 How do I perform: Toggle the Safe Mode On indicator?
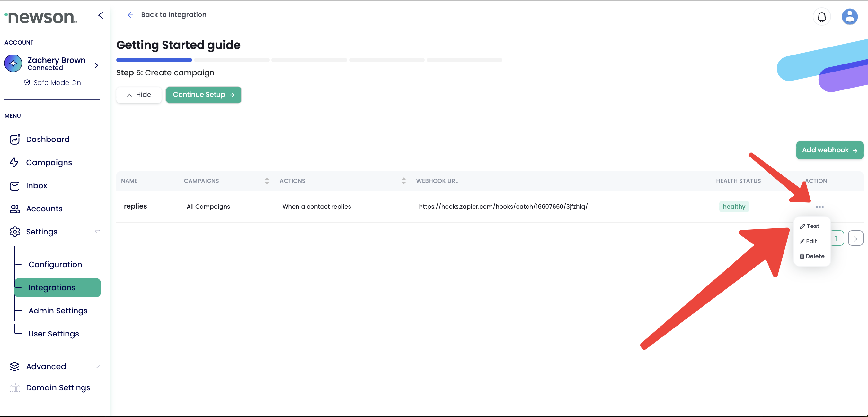(x=53, y=83)
